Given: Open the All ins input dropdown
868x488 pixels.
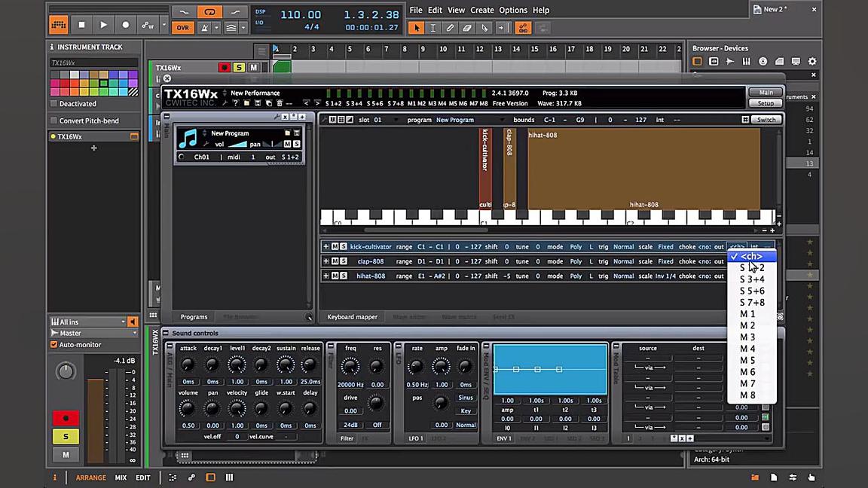Looking at the screenshot, I should click(89, 322).
